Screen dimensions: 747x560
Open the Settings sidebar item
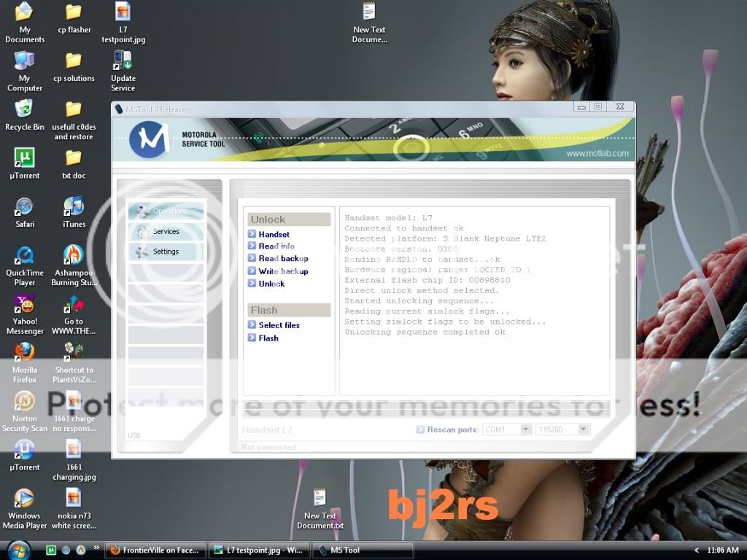(166, 252)
